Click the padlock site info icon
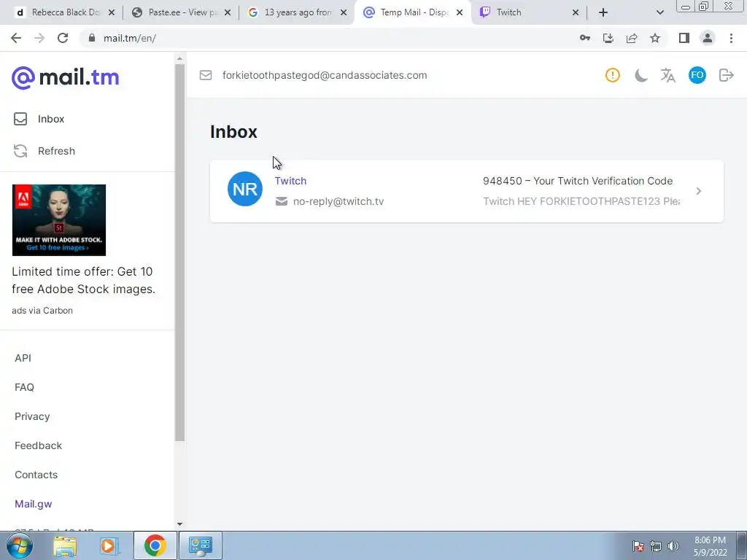This screenshot has width=747, height=560. coord(92,38)
